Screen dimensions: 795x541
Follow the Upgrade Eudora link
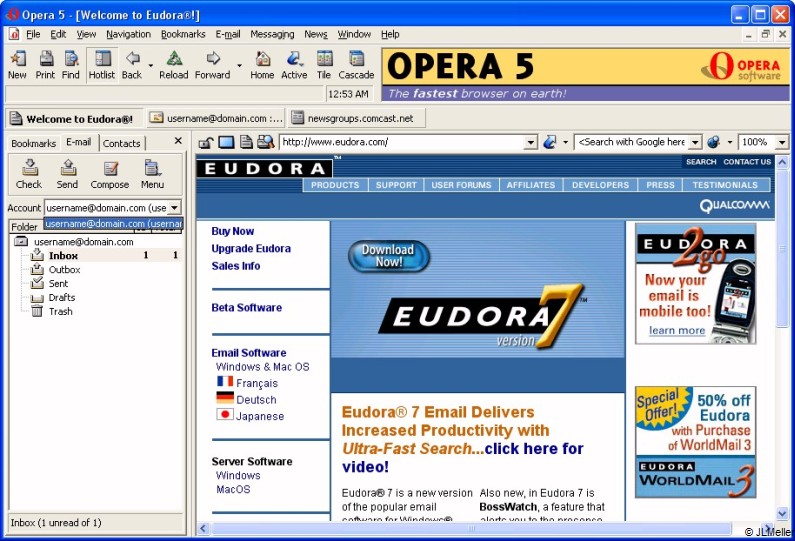(x=251, y=248)
